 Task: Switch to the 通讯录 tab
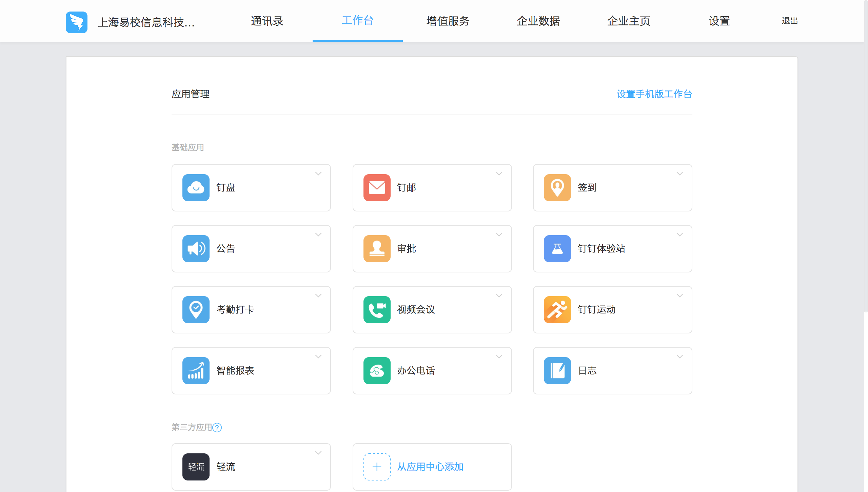pos(267,21)
